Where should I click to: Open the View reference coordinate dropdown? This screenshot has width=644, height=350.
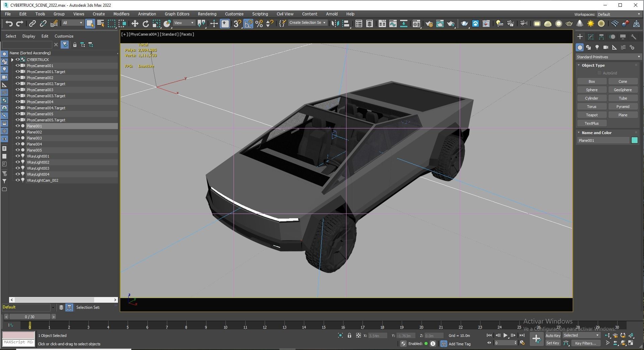click(184, 23)
